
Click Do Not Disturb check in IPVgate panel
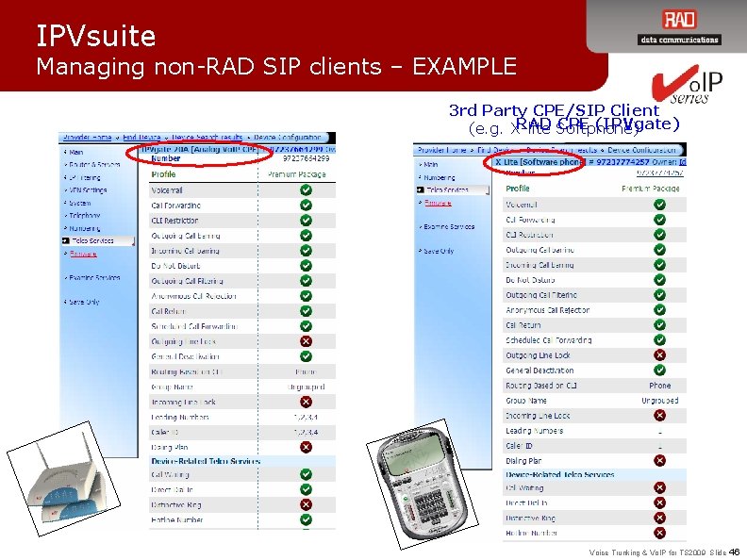[306, 265]
